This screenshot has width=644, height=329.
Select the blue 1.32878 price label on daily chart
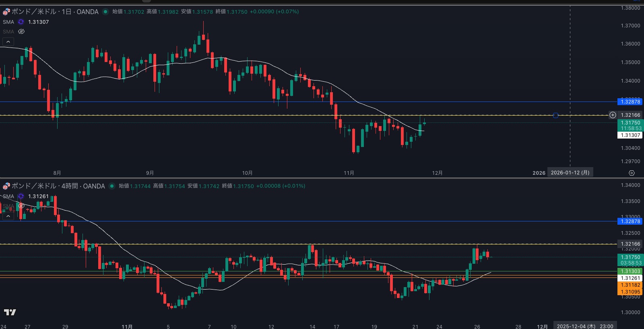click(x=630, y=102)
